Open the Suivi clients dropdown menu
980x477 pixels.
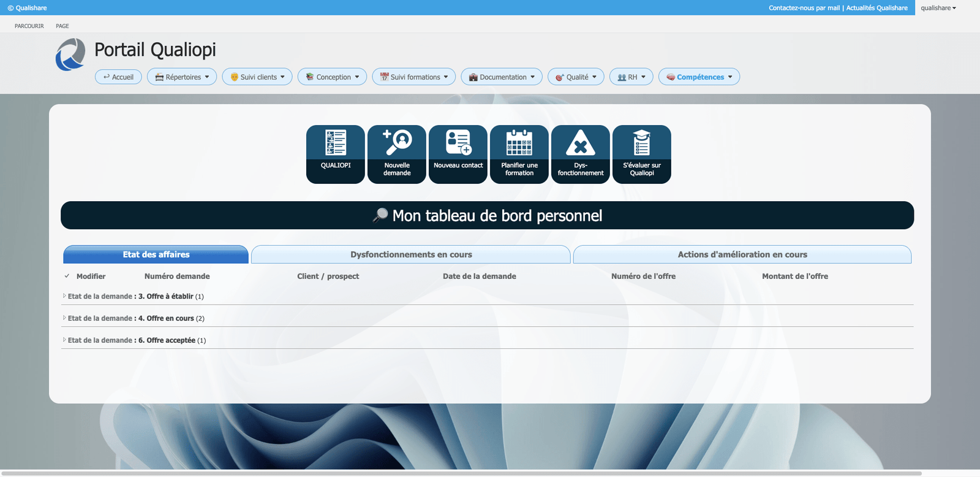257,77
